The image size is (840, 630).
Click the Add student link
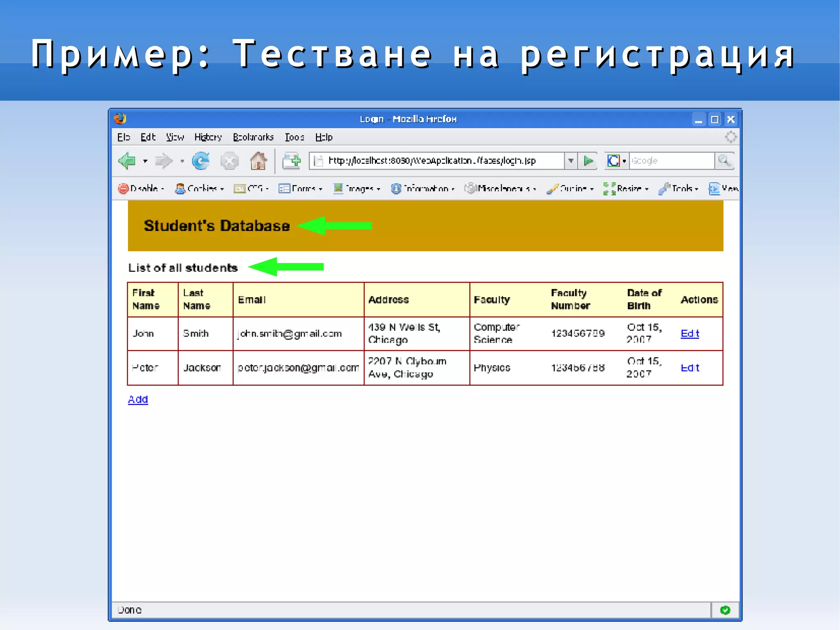click(x=138, y=399)
